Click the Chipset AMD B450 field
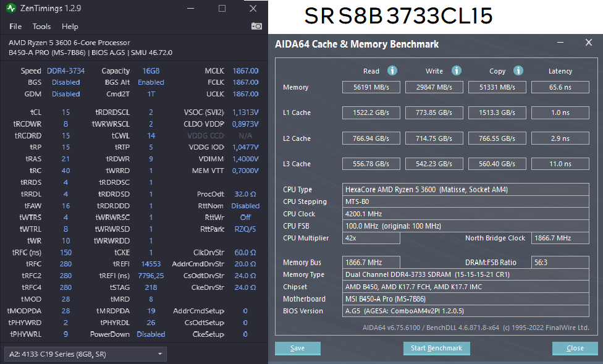This screenshot has width=603, height=364. click(x=466, y=287)
